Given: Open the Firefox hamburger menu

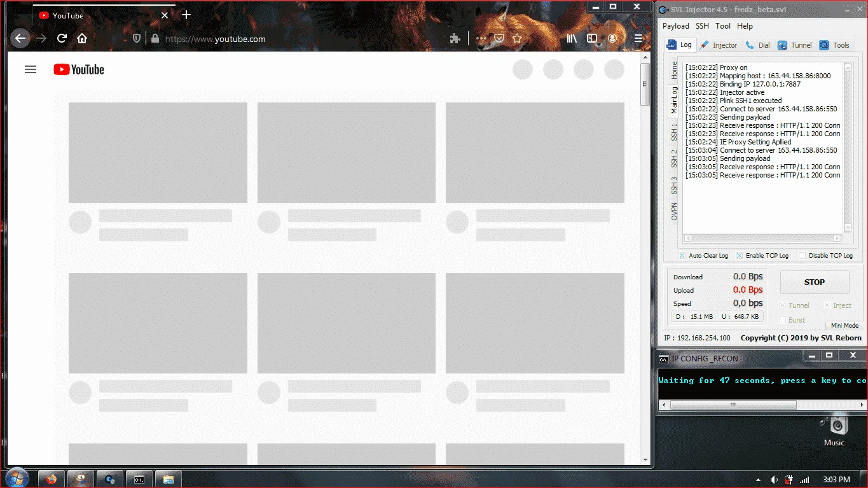Looking at the screenshot, I should 638,39.
